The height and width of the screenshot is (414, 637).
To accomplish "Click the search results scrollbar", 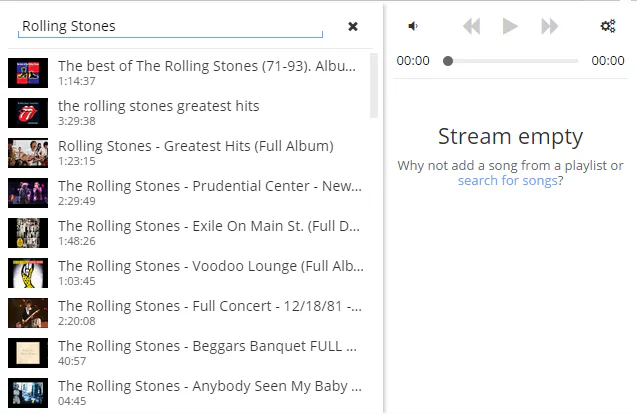I will click(x=374, y=85).
